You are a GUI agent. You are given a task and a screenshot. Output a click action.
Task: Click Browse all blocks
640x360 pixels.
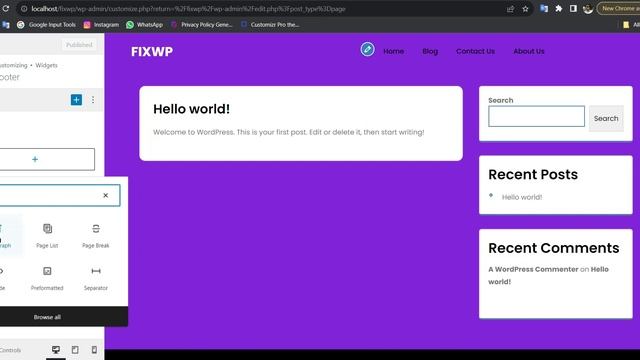click(47, 317)
